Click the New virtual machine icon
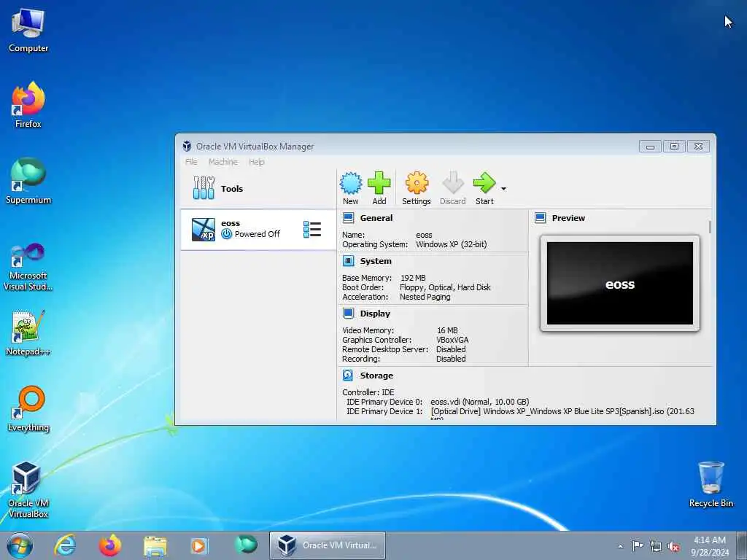 (351, 183)
